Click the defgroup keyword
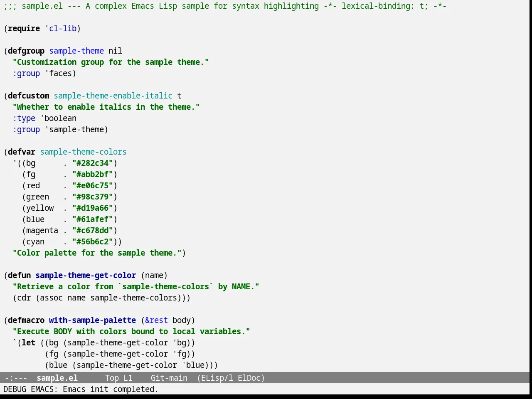532x399 pixels. pyautogui.click(x=26, y=51)
